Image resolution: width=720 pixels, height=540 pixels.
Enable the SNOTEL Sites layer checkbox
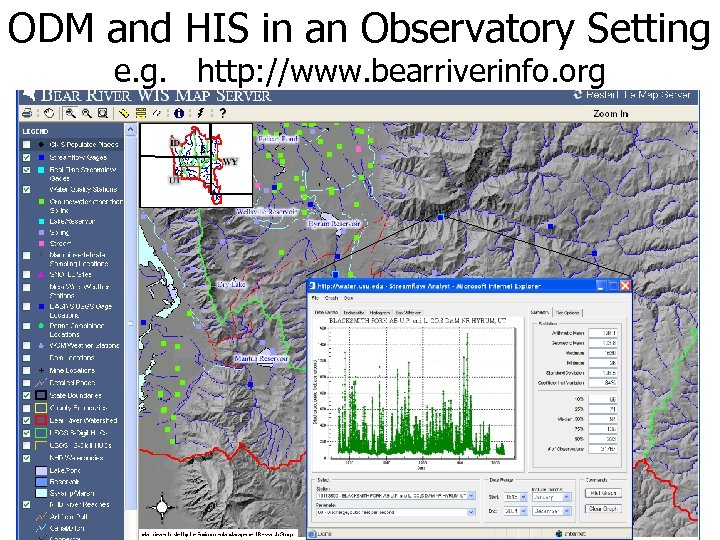[x=27, y=274]
